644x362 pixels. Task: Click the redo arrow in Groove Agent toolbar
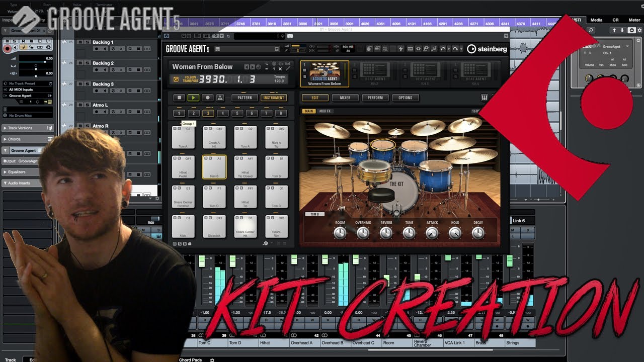pyautogui.click(x=456, y=49)
